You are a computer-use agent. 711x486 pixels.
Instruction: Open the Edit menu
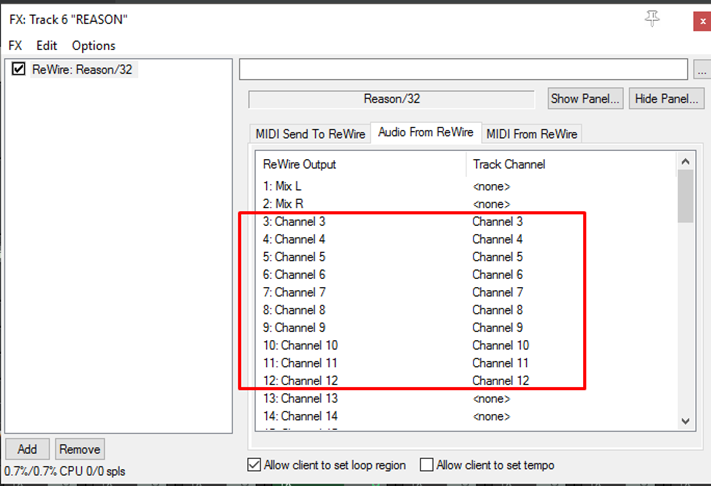(47, 45)
